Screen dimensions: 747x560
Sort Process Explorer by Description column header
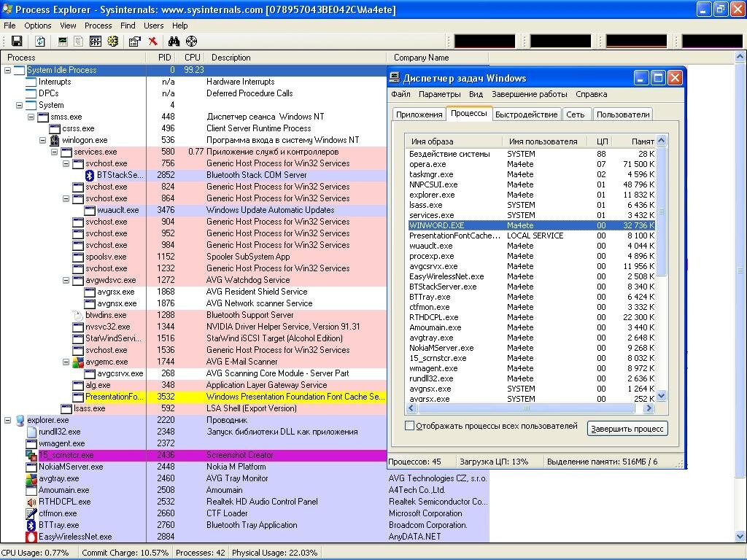pyautogui.click(x=295, y=58)
